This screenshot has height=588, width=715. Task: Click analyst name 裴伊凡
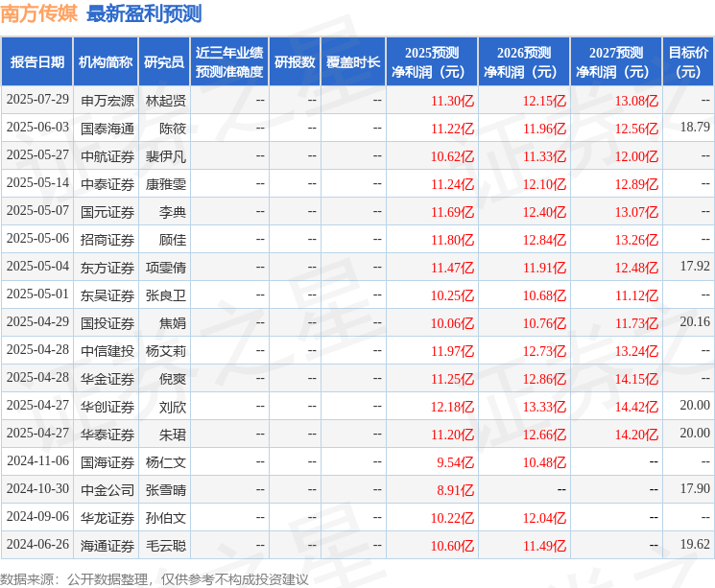point(165,156)
